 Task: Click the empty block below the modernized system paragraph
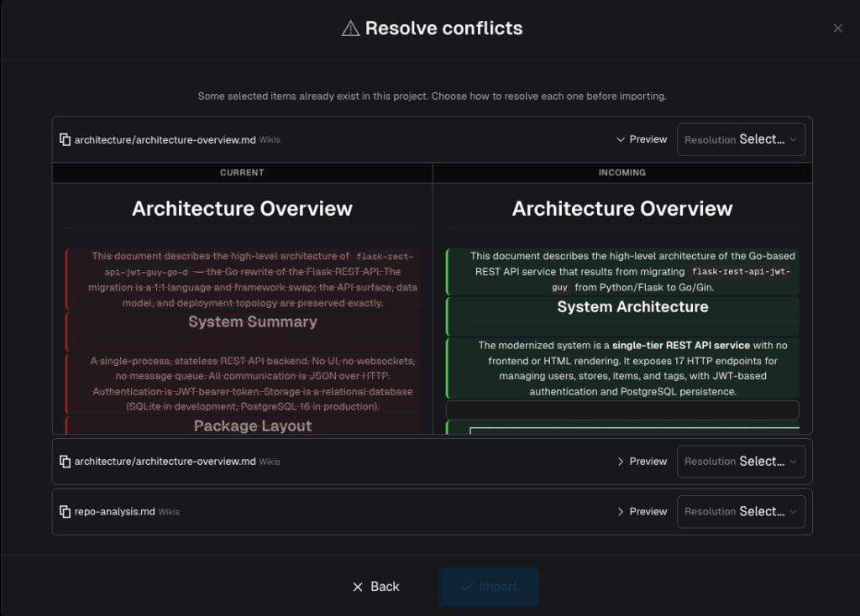(622, 410)
